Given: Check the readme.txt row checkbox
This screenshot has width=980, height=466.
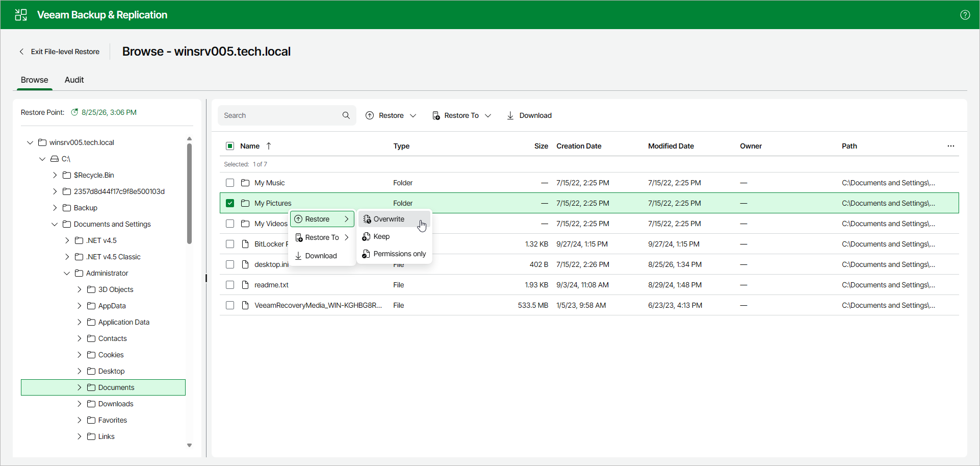Looking at the screenshot, I should click(x=230, y=285).
